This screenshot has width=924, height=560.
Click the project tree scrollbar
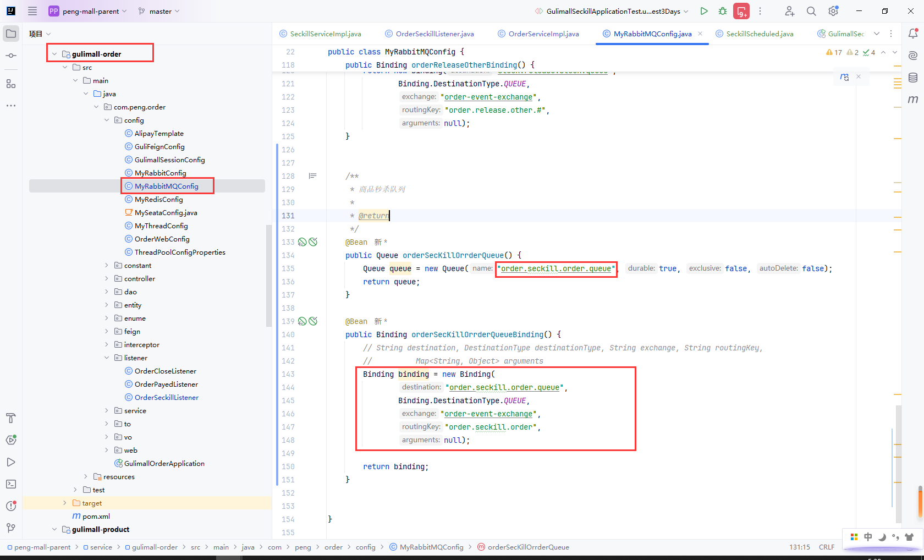click(269, 276)
